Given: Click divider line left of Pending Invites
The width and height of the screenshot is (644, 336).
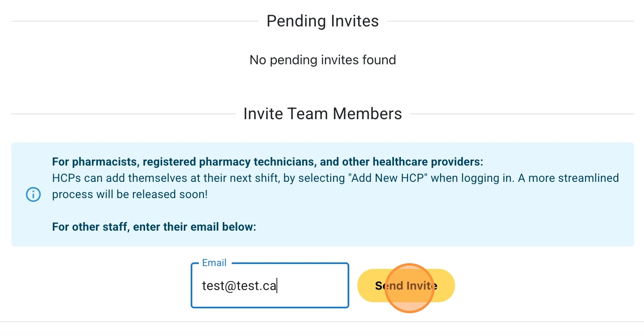Looking at the screenshot, I should click(x=134, y=21).
